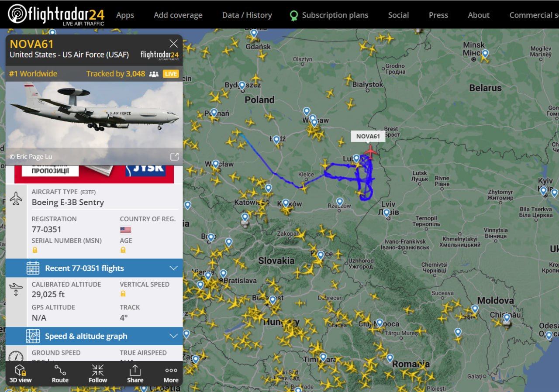Open the Data / History menu
This screenshot has height=392, width=559.
tap(247, 15)
